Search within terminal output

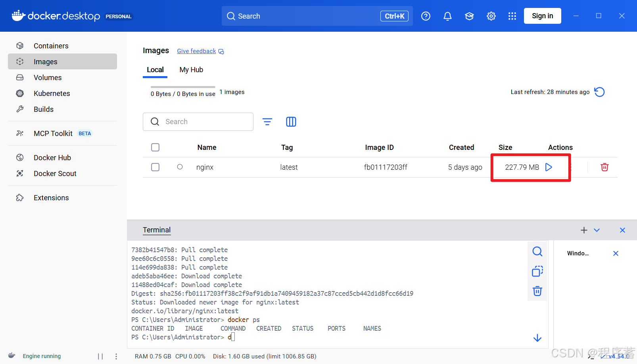(x=537, y=251)
